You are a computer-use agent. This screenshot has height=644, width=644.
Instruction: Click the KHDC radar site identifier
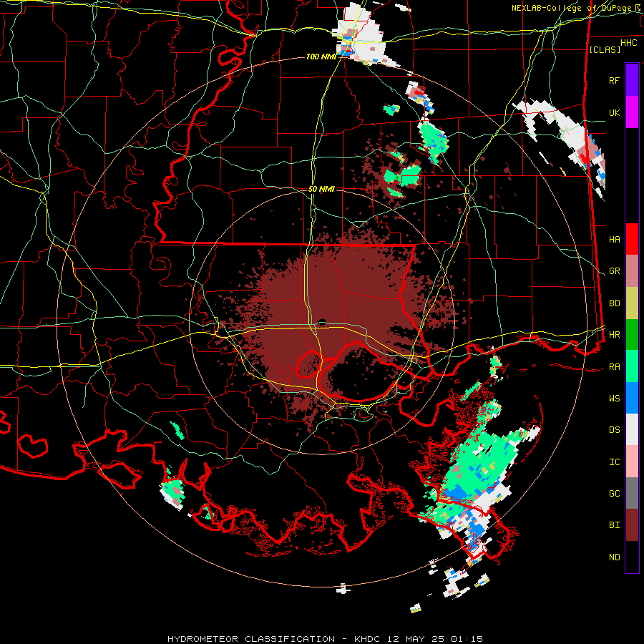(x=369, y=639)
